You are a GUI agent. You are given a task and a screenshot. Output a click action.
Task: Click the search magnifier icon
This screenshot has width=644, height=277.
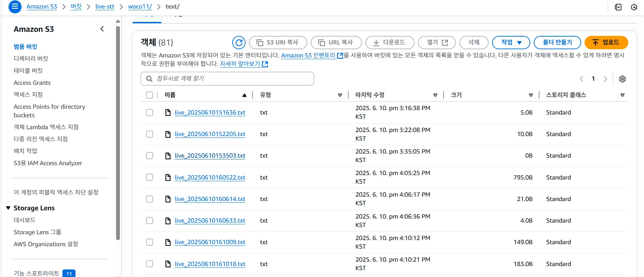[149, 79]
